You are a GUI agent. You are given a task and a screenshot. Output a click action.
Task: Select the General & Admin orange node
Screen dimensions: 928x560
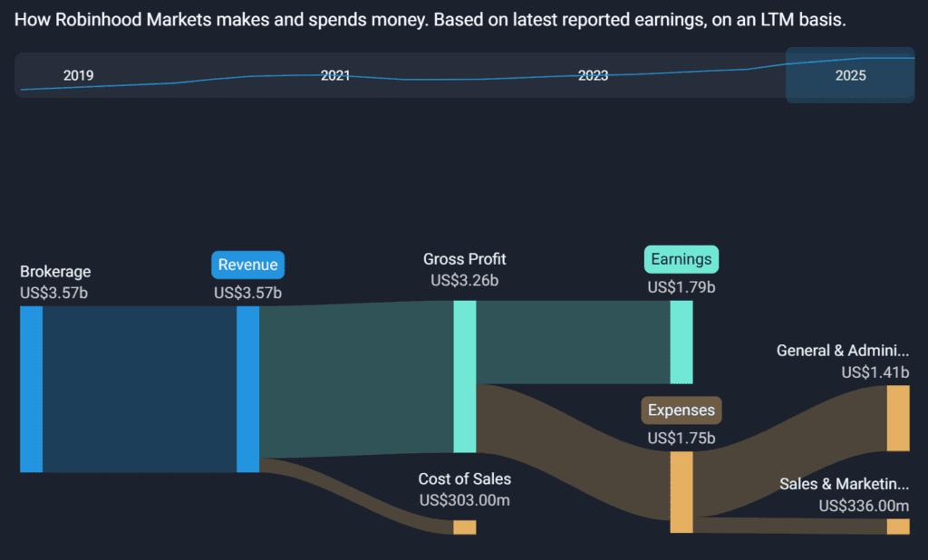pyautogui.click(x=897, y=418)
